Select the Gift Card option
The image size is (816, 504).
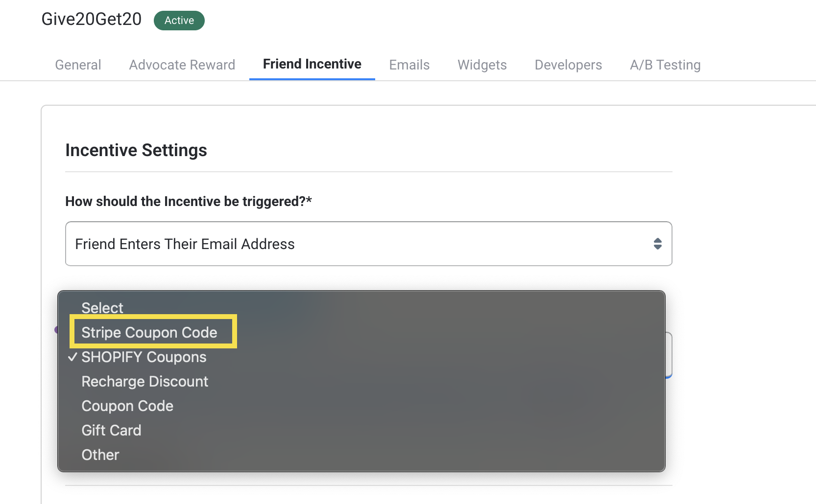pos(361,430)
